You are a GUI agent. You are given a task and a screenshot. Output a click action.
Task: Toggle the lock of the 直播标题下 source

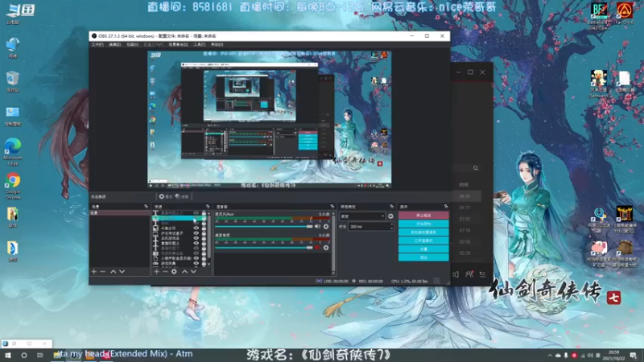point(204,249)
